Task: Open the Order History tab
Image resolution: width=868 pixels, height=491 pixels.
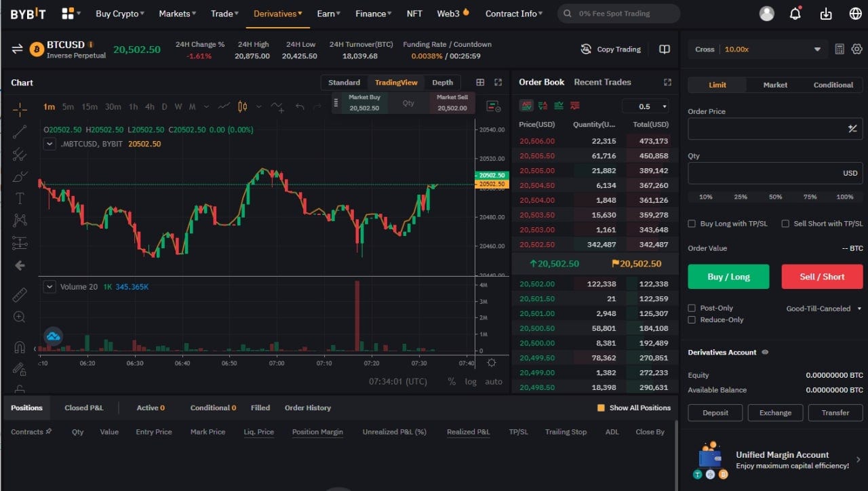Action: tap(308, 408)
